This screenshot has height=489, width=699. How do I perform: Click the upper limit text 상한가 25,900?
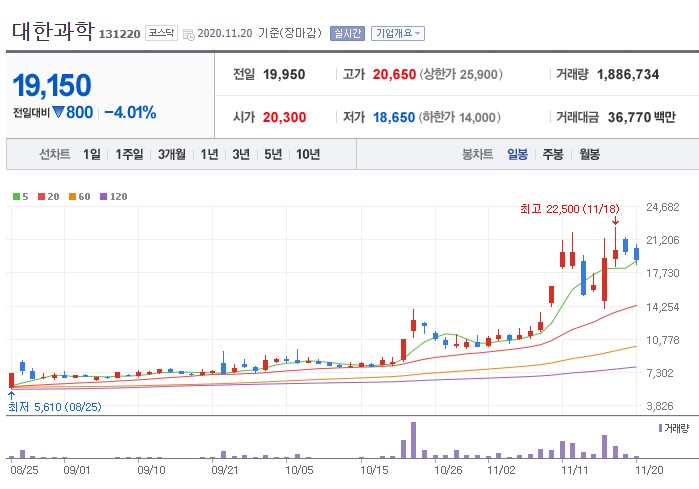[461, 74]
